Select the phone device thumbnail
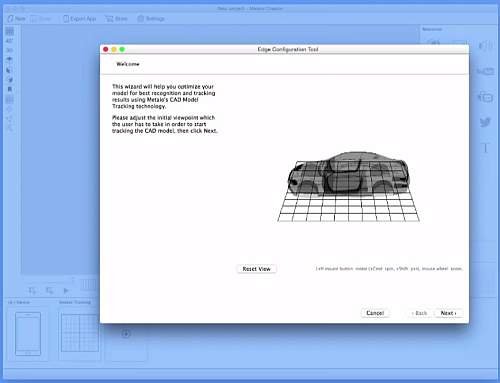Viewport: 500px width, 383px height. click(x=28, y=334)
